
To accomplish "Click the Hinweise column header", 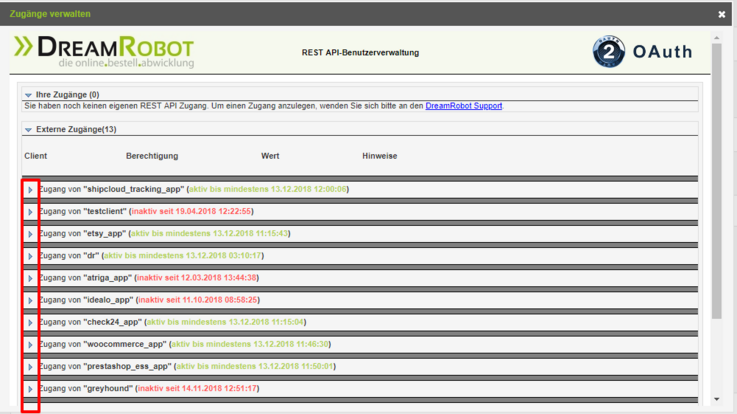I will 380,156.
